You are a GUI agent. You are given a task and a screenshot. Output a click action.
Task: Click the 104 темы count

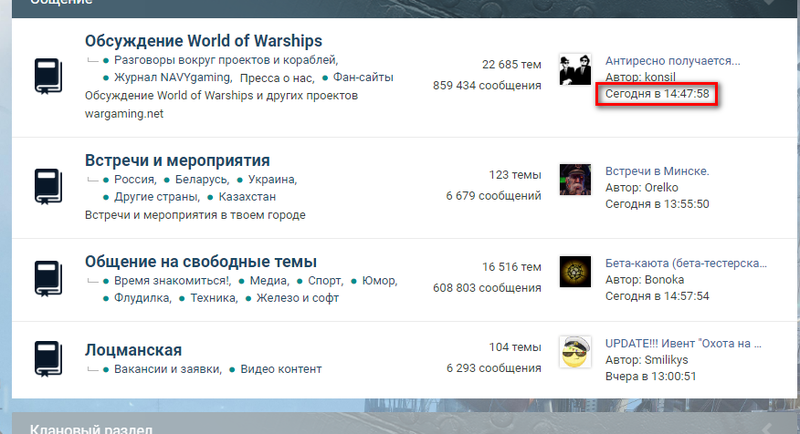pyautogui.click(x=515, y=347)
